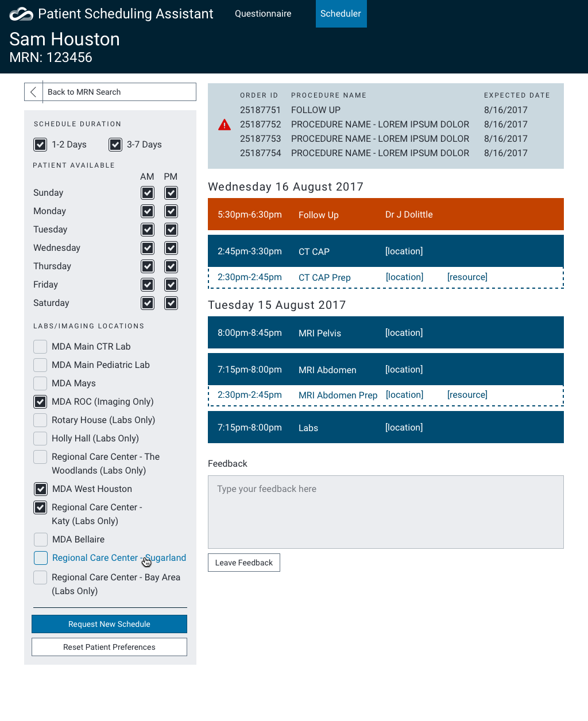Uncheck Sunday PM availability
The height and width of the screenshot is (721, 588).
(x=171, y=193)
